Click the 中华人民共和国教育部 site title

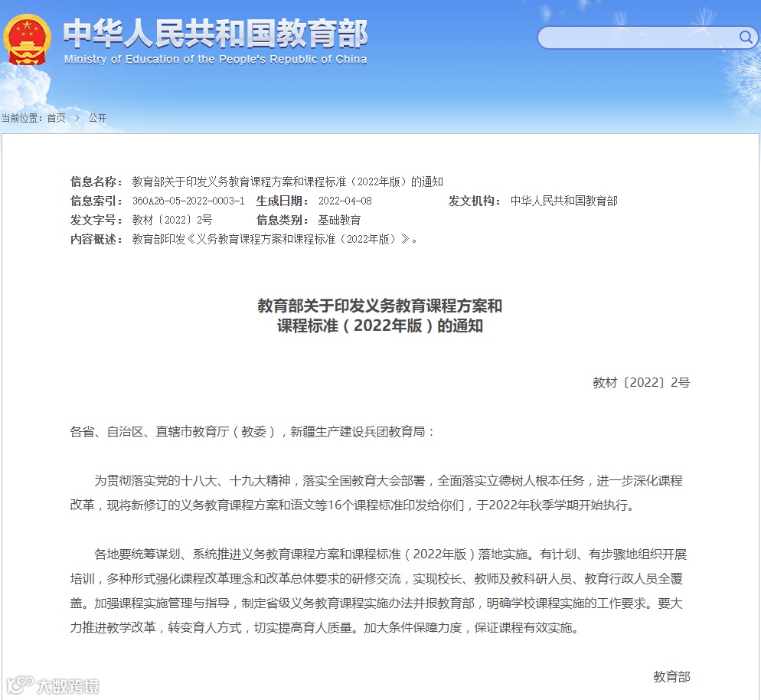pos(215,34)
